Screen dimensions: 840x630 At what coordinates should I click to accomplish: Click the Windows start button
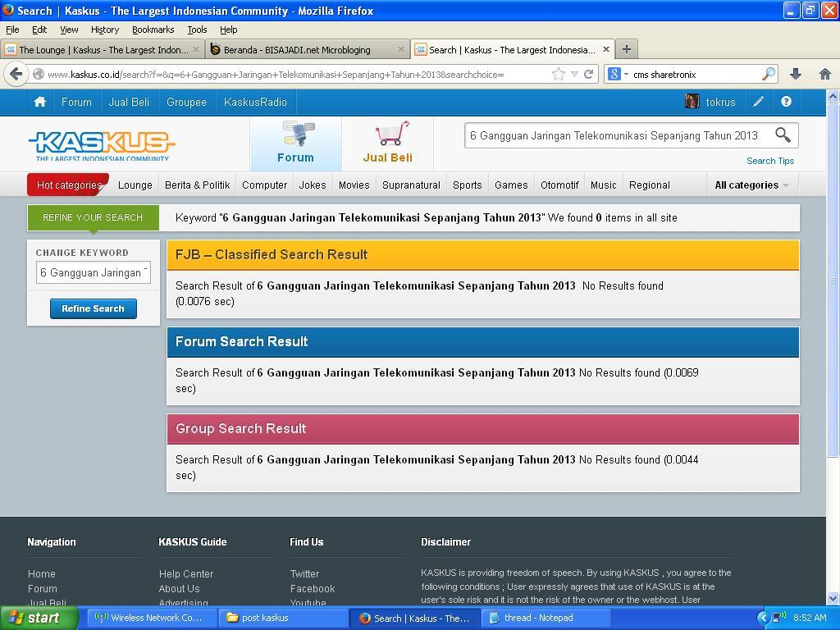pyautogui.click(x=39, y=618)
